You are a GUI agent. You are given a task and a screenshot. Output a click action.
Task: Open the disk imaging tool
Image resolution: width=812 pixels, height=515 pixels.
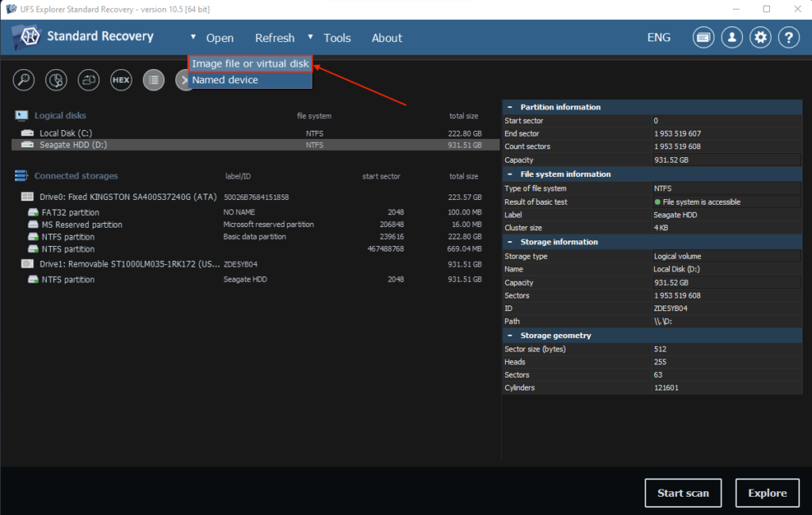point(88,80)
